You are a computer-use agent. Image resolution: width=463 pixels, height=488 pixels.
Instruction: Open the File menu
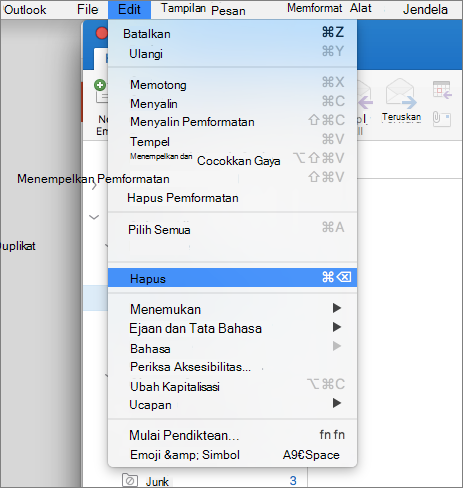pos(87,9)
